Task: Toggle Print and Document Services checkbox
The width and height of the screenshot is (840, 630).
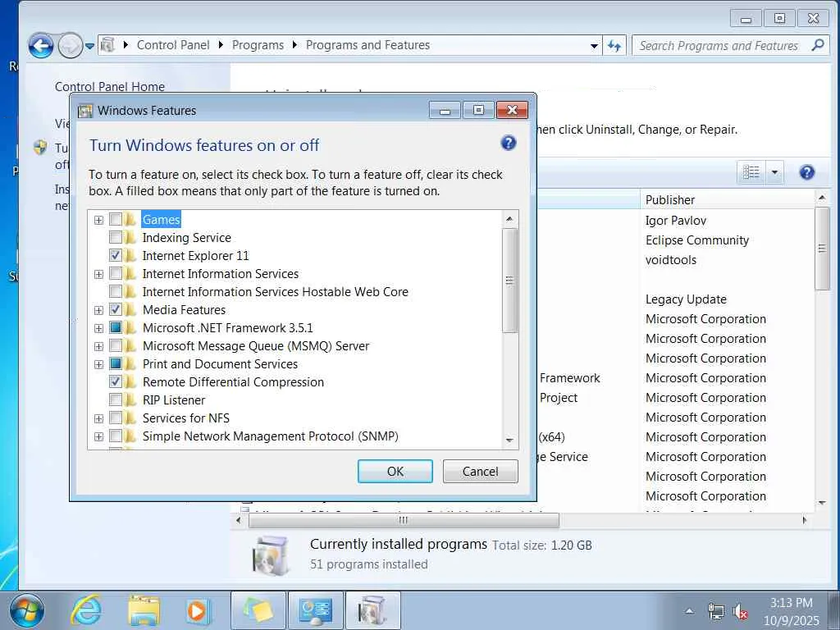Action: (115, 363)
